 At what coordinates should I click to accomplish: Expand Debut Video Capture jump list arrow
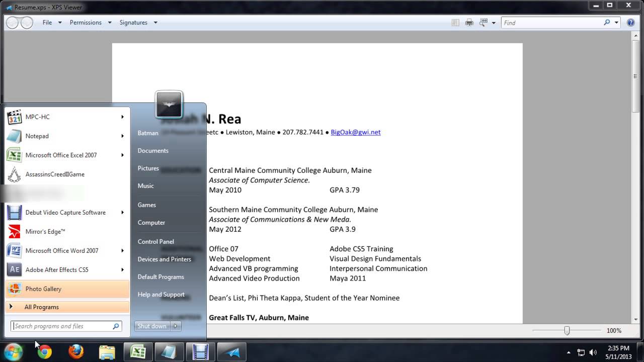point(122,212)
